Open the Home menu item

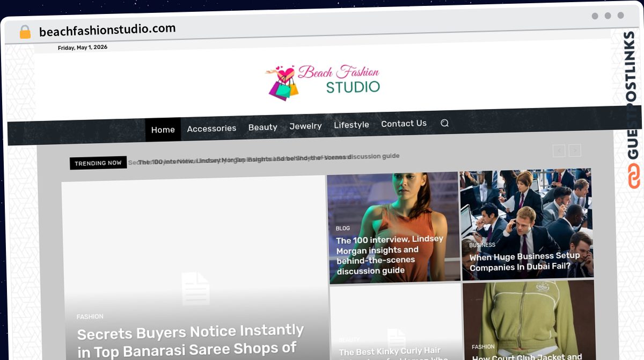coord(163,129)
